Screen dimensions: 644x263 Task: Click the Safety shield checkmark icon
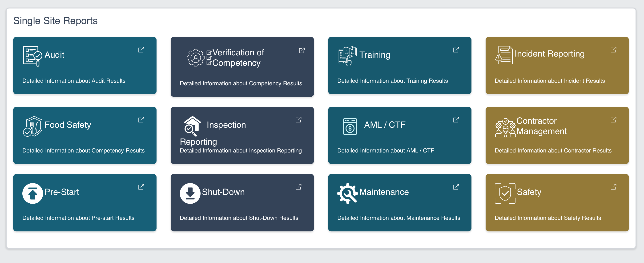click(505, 193)
